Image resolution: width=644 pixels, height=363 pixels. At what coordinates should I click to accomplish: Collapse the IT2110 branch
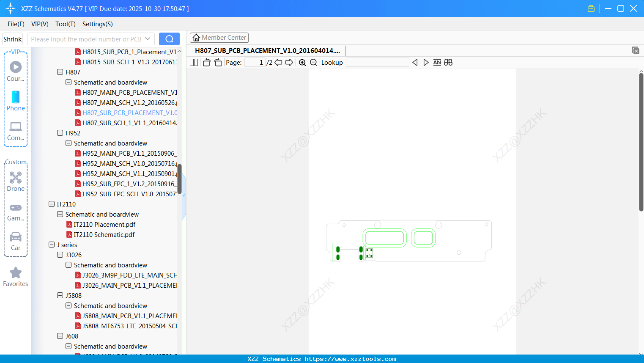(x=52, y=204)
